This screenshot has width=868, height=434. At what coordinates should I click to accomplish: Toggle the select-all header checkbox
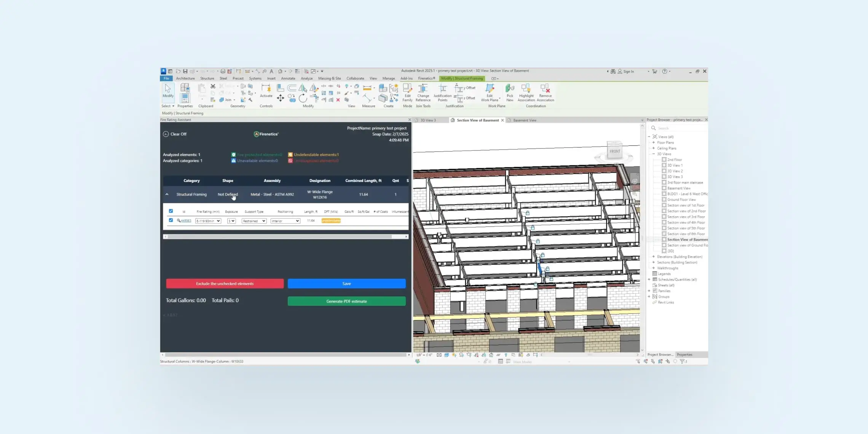[x=171, y=211]
